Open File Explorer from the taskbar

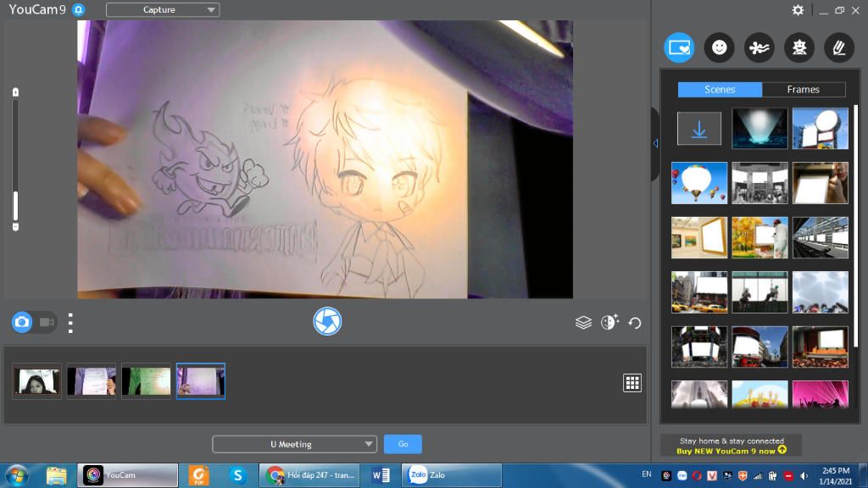tap(57, 475)
